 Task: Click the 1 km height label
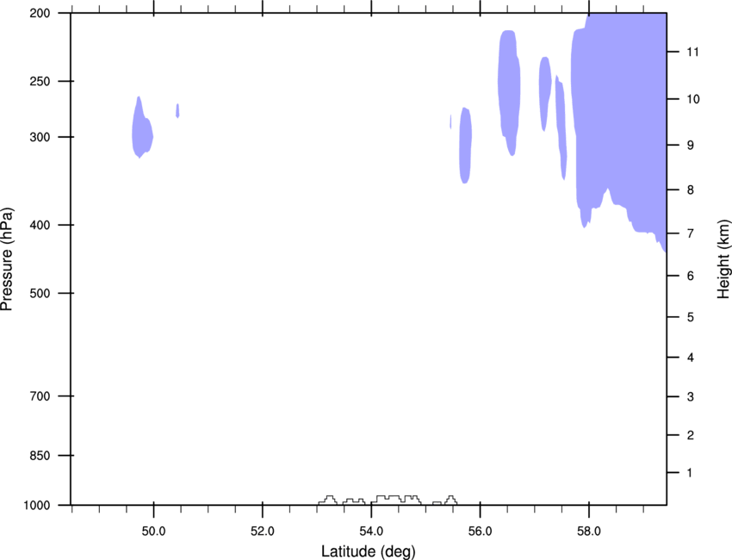click(x=690, y=473)
